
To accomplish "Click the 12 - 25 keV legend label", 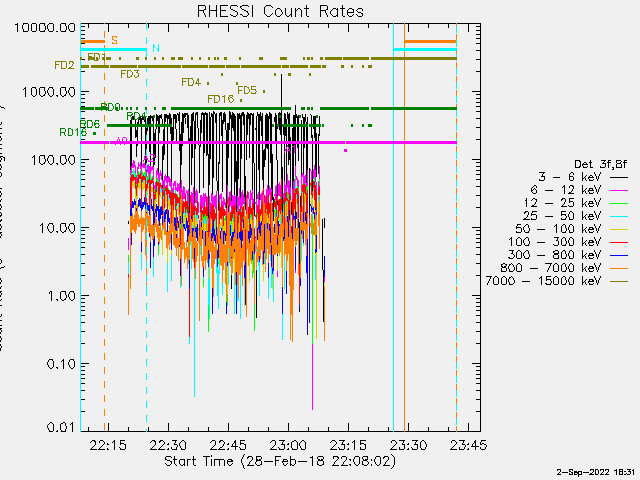I will (x=562, y=203).
